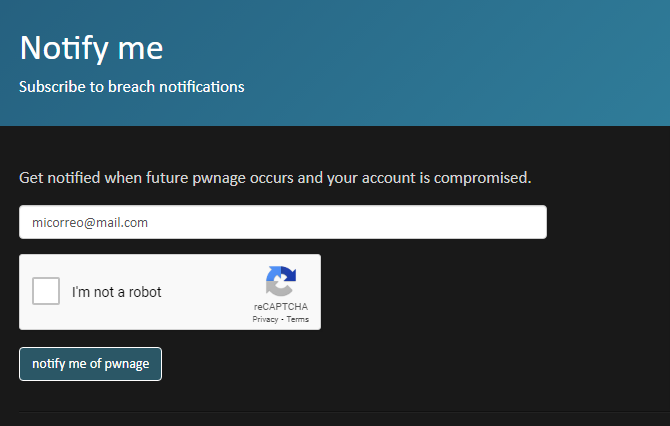Click the notify me of pwnage button
This screenshot has width=670, height=426.
pos(91,364)
